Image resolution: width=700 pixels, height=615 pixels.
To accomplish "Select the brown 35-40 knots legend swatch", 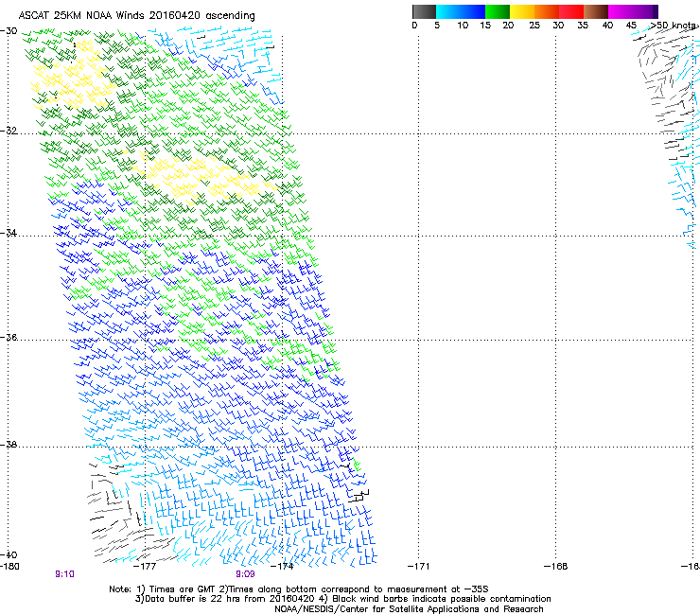I will [596, 11].
